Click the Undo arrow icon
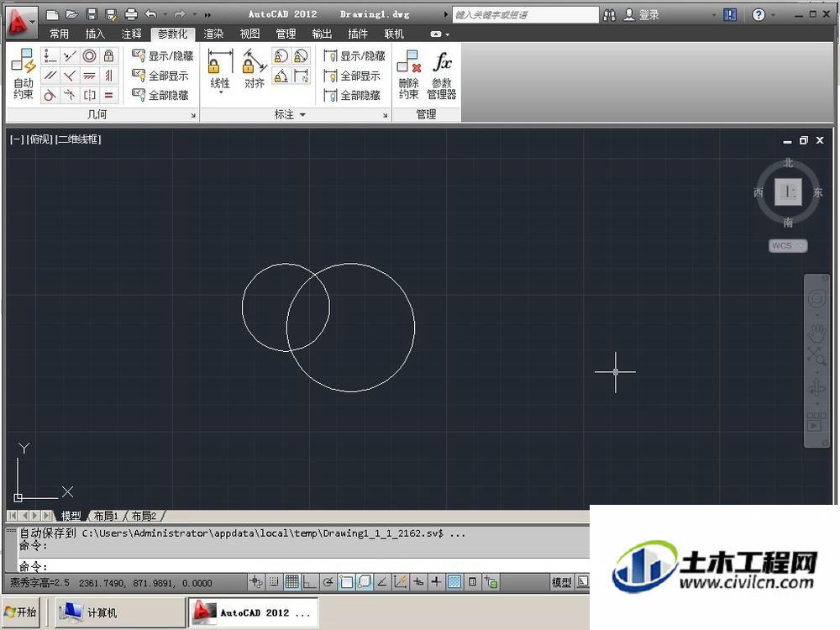This screenshot has width=840, height=630. tap(151, 14)
